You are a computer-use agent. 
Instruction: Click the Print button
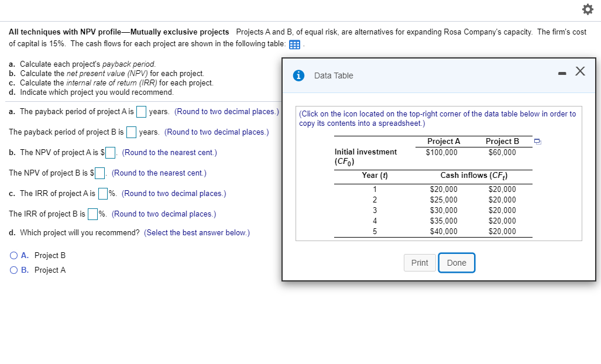419,263
